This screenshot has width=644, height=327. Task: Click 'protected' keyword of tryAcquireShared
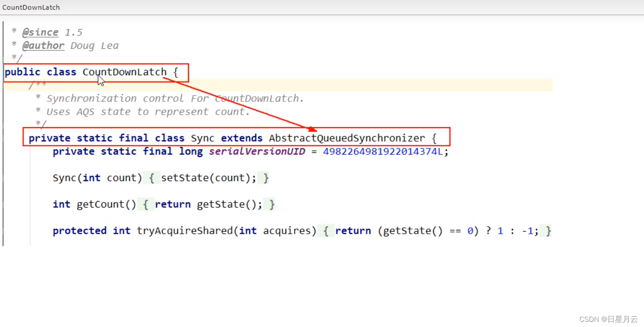pyautogui.click(x=80, y=231)
